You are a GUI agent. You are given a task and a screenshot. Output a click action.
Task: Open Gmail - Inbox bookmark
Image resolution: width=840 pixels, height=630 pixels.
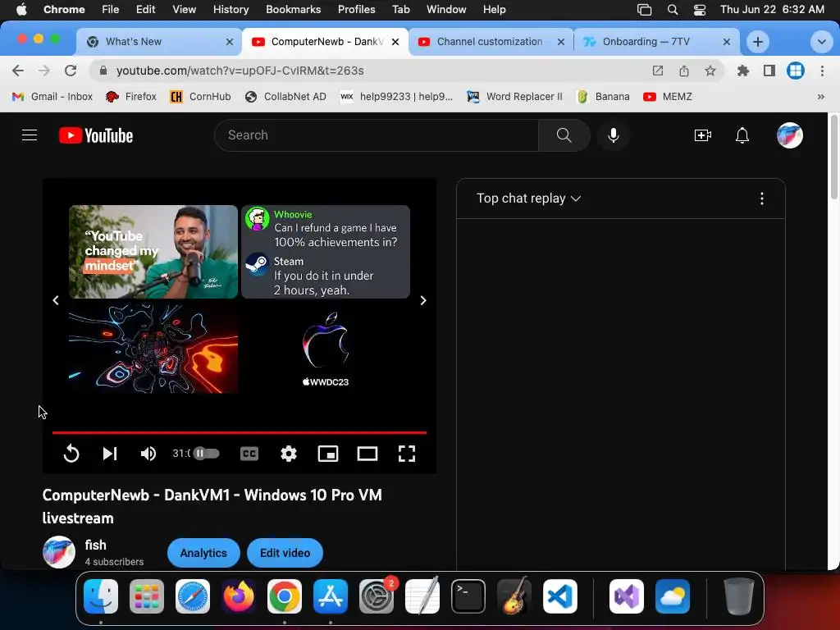click(52, 97)
